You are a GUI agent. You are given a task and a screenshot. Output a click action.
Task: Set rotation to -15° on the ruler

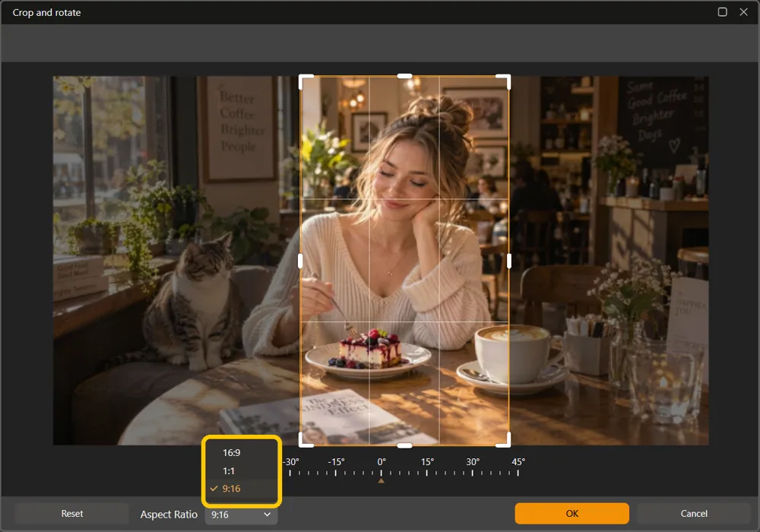click(336, 462)
